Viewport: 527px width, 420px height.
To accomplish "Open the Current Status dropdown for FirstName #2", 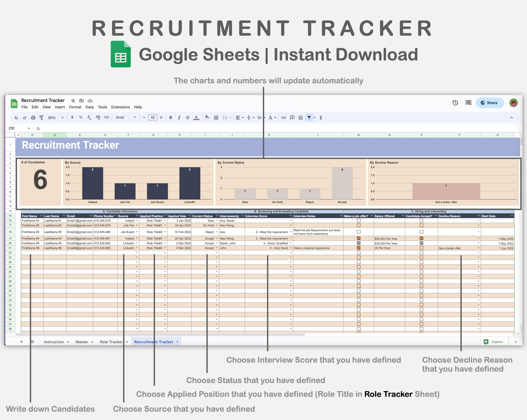I will coord(217,225).
